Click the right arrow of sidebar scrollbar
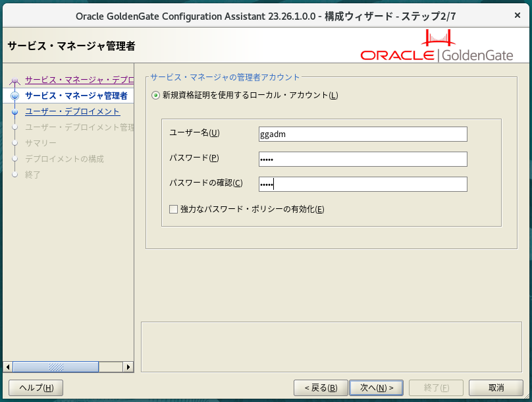 point(128,367)
